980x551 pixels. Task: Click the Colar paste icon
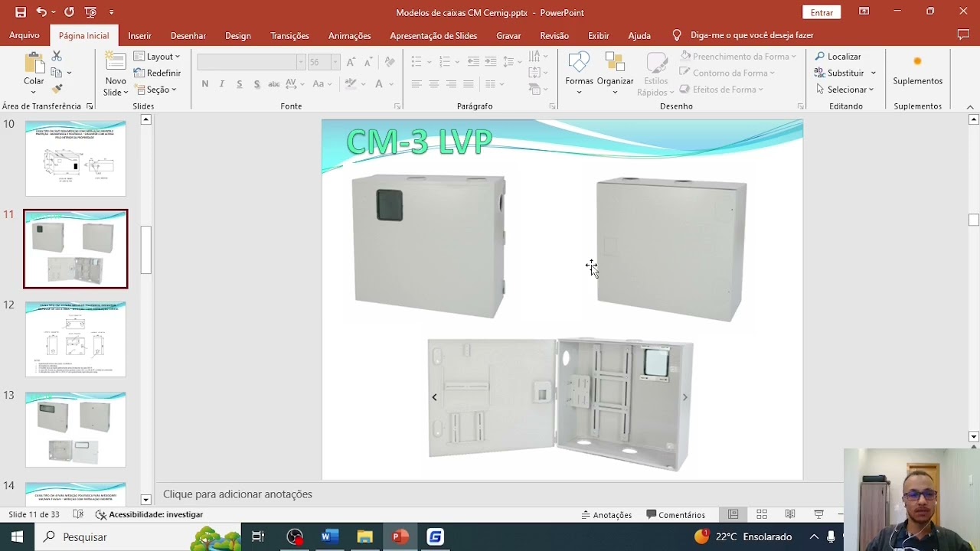[34, 63]
